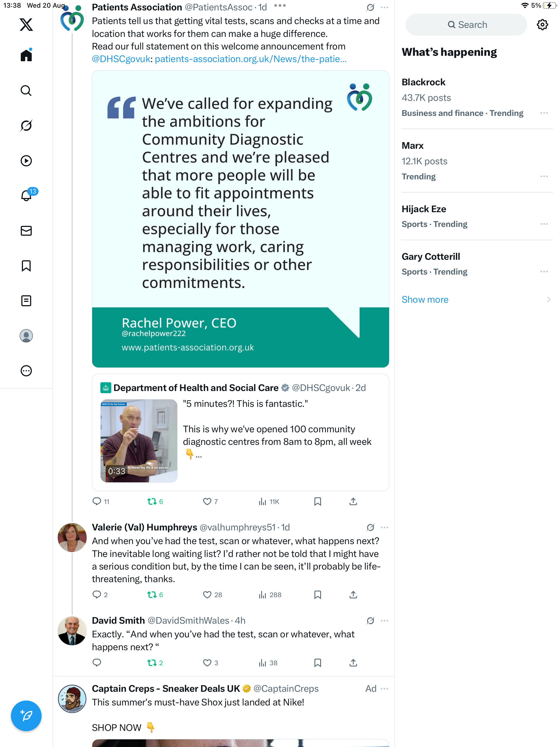Image resolution: width=560 pixels, height=747 pixels.
Task: Open Bookmarks in the left sidebar
Action: [26, 266]
